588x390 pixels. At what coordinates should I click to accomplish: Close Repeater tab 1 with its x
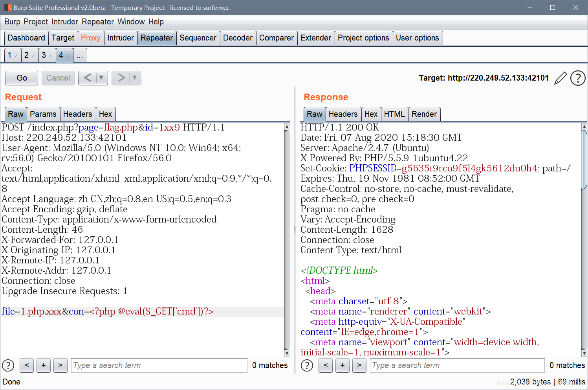pyautogui.click(x=16, y=56)
